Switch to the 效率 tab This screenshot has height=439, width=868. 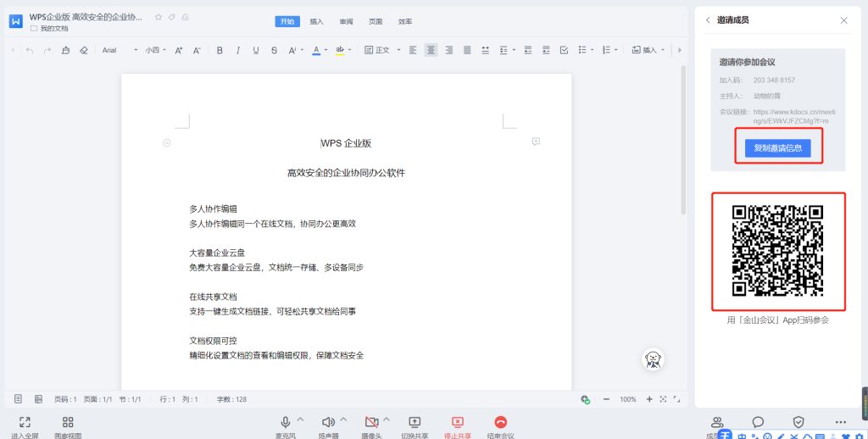[404, 21]
